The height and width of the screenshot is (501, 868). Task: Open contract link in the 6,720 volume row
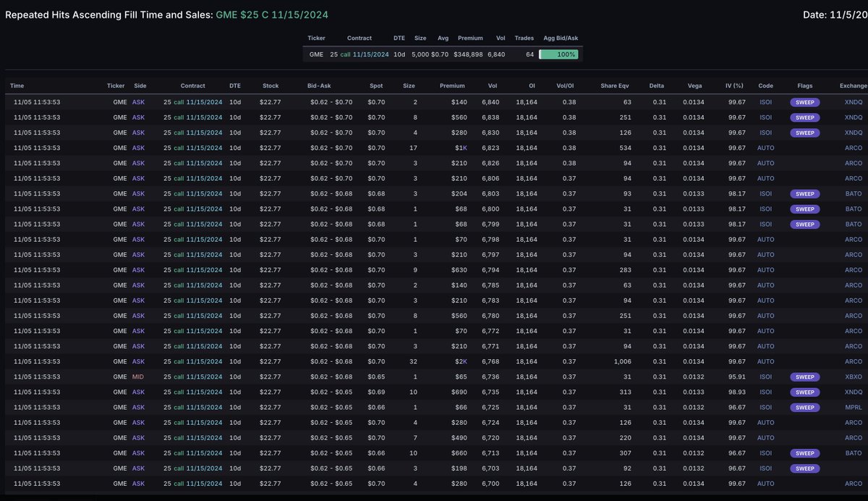pyautogui.click(x=192, y=438)
